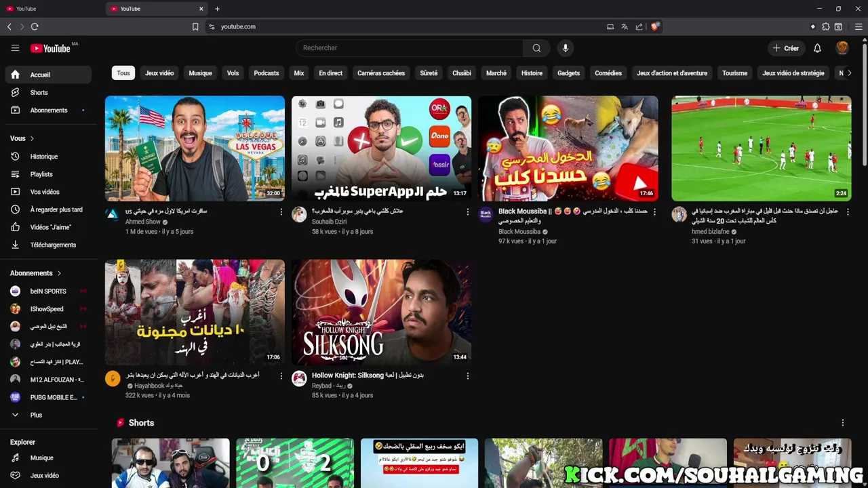Open Historique in the sidebar
This screenshot has width=868, height=488.
tap(47, 157)
